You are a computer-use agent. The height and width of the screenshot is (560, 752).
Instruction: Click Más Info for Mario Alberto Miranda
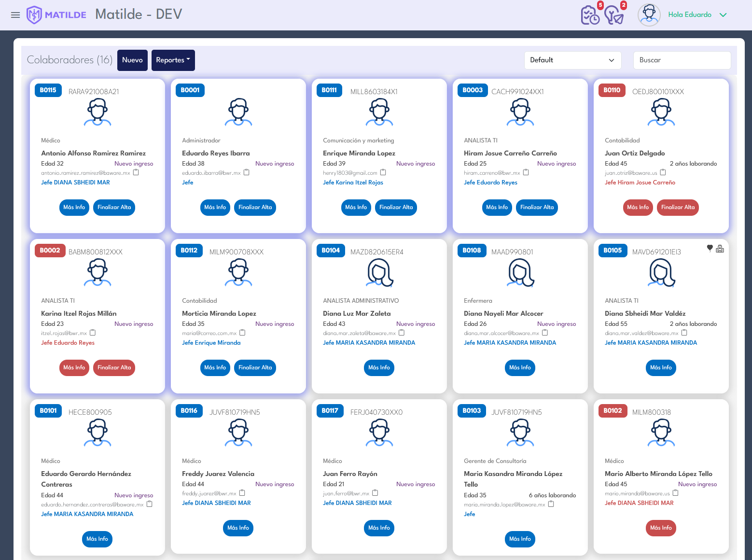(x=661, y=528)
